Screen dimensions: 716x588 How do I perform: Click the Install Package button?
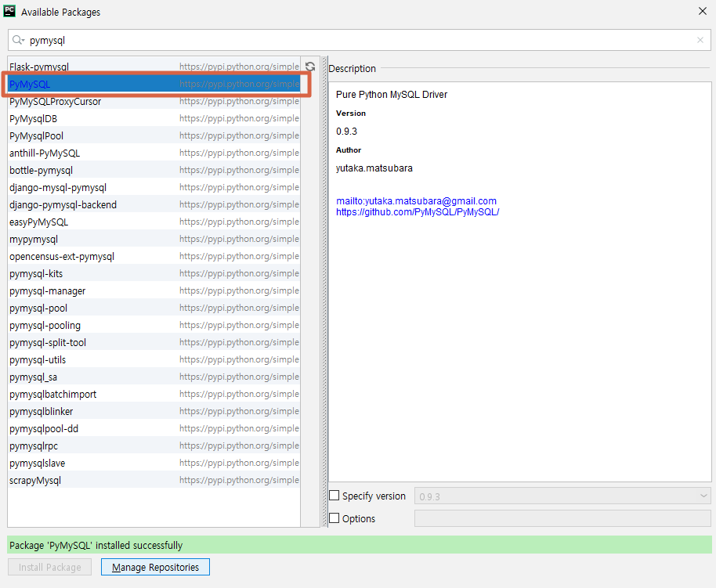(x=50, y=567)
